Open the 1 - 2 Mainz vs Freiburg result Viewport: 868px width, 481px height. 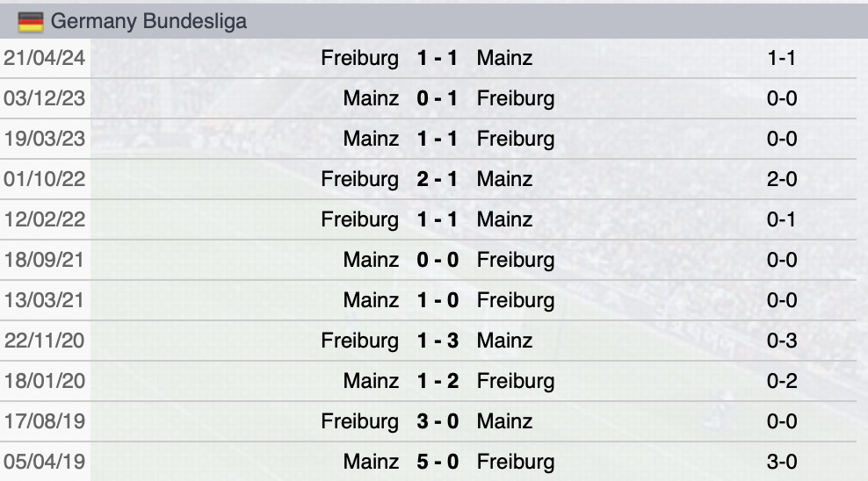(438, 381)
